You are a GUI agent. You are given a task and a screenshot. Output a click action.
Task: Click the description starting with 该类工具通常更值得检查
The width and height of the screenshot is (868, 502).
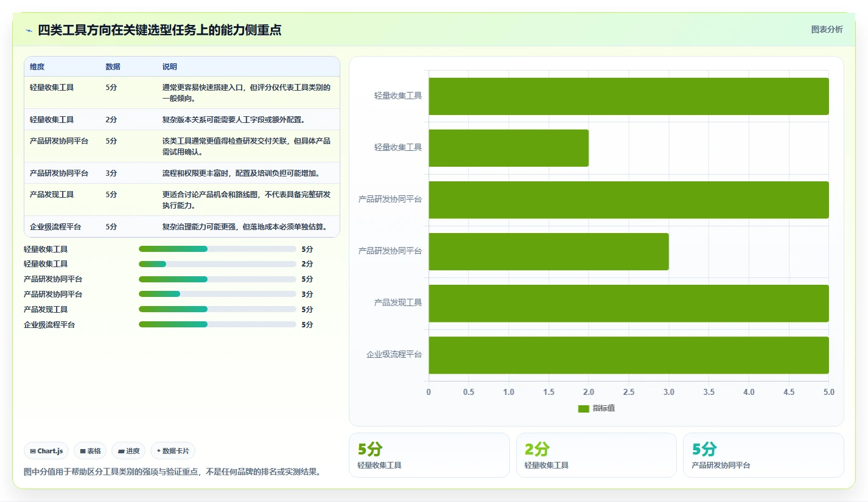(247, 147)
